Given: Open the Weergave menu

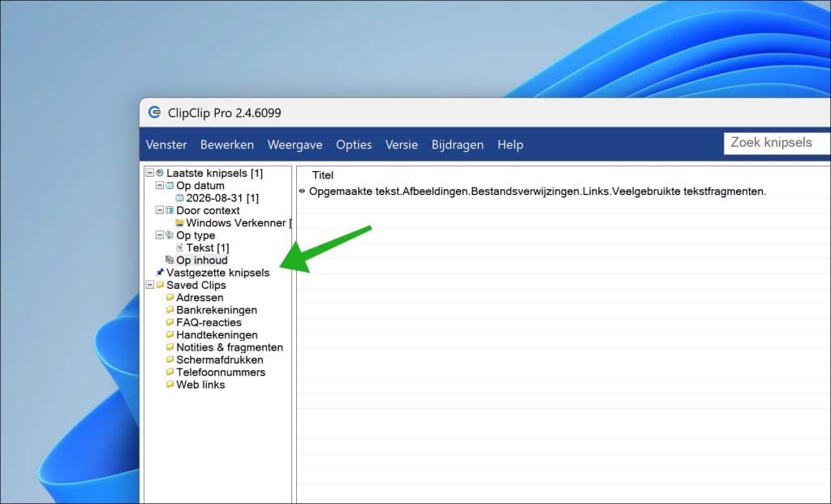Looking at the screenshot, I should 295,144.
